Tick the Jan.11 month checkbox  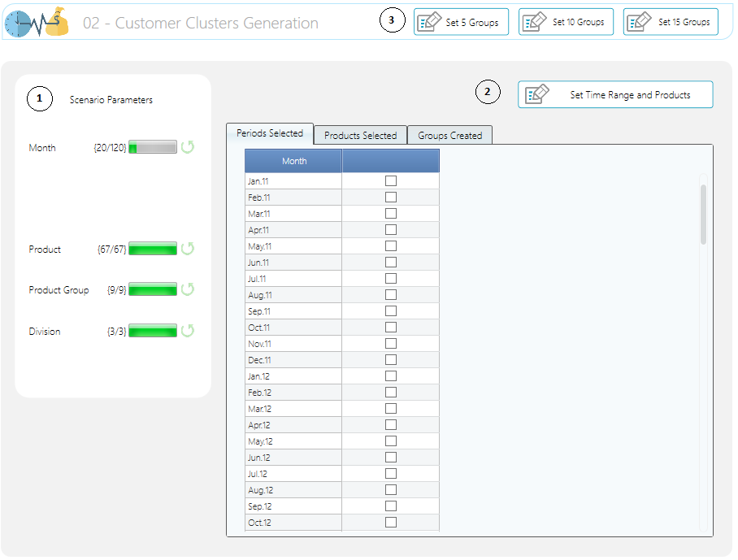tap(391, 181)
